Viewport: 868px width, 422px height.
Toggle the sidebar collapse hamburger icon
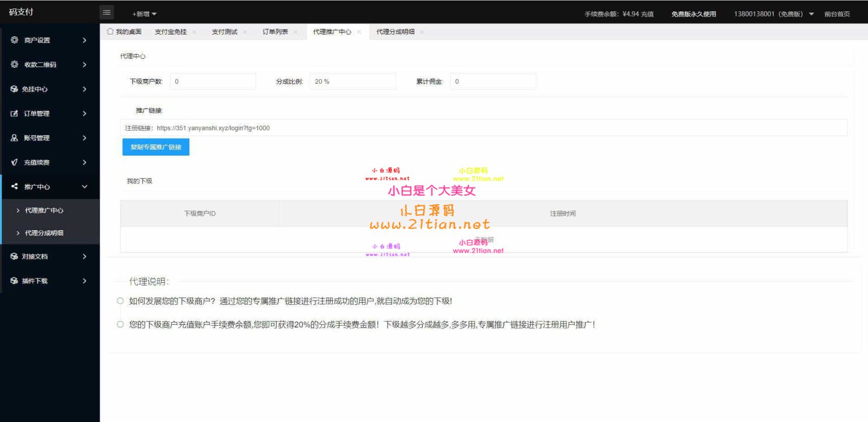pyautogui.click(x=107, y=12)
